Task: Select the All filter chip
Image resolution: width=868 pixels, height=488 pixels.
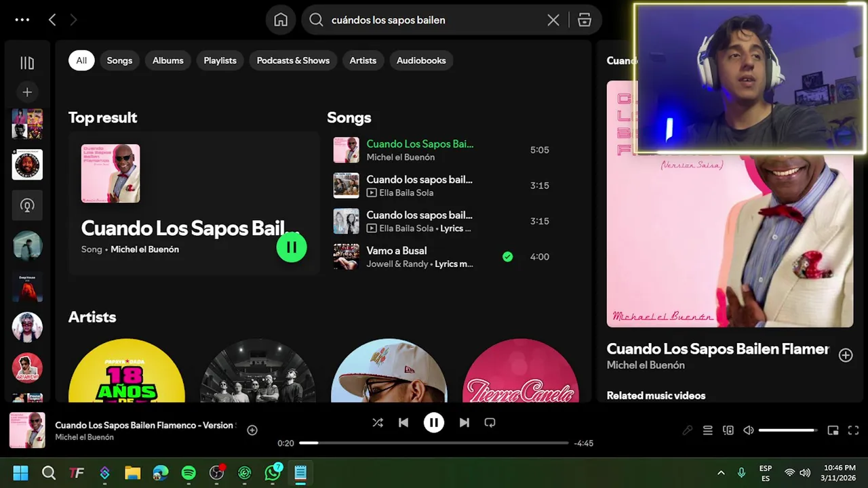Action: coord(81,60)
